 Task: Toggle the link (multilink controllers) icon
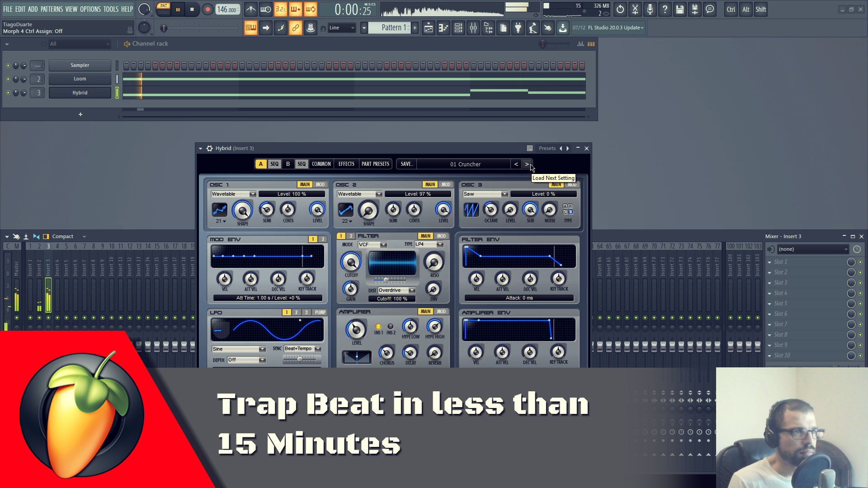click(296, 28)
